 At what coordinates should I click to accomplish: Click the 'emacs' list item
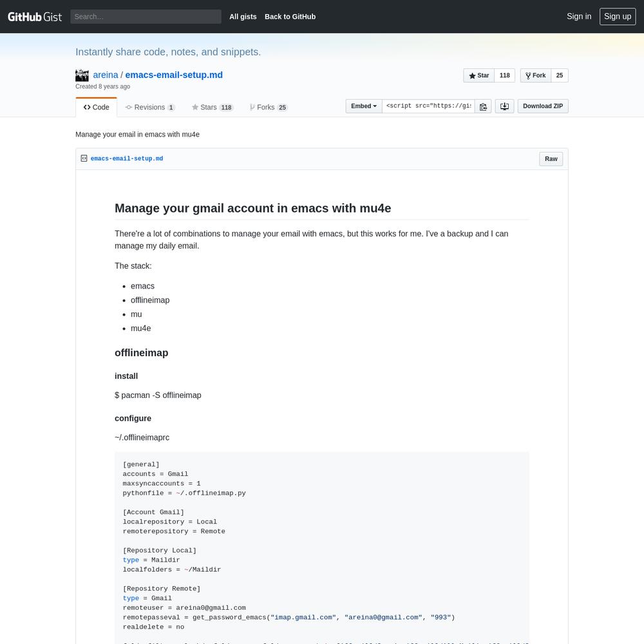[x=142, y=286]
